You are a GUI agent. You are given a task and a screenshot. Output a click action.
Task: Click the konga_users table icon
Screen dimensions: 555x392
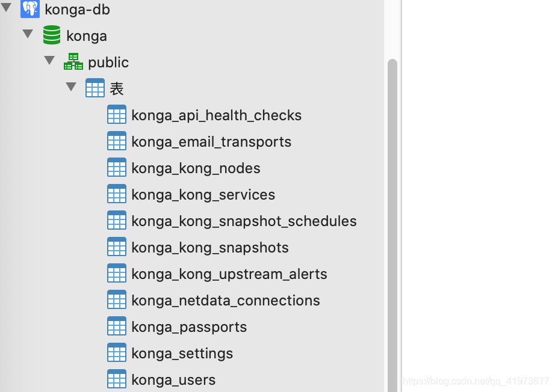[117, 379]
